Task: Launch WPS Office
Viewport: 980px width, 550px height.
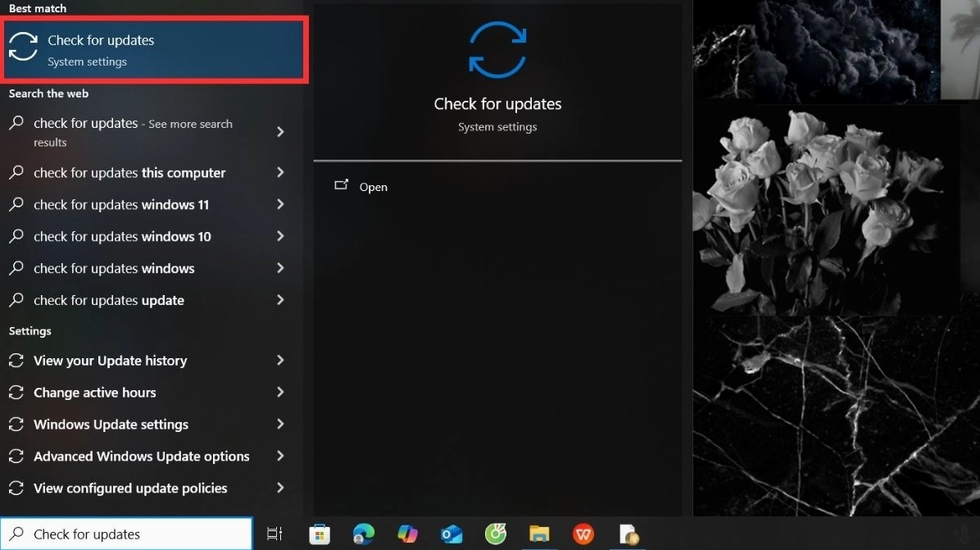Action: click(583, 534)
